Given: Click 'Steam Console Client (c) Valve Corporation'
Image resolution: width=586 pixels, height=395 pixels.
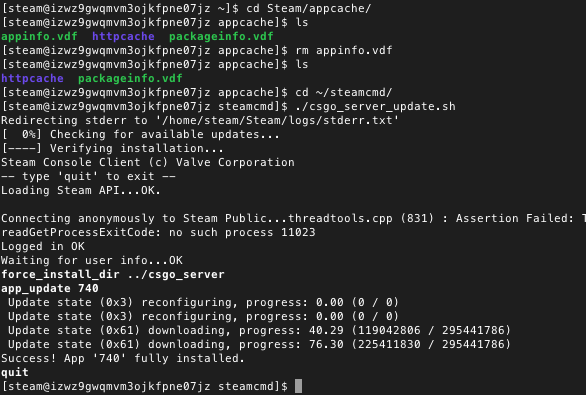Looking at the screenshot, I should [148, 162].
